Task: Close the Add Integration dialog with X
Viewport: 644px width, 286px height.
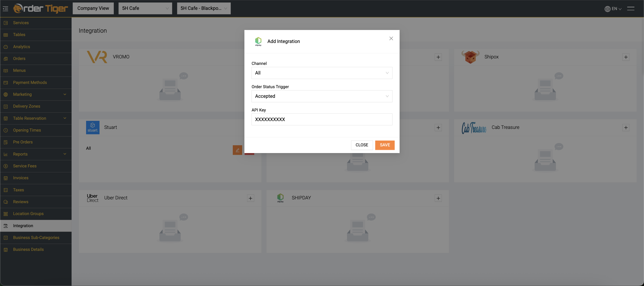Action: pyautogui.click(x=391, y=38)
